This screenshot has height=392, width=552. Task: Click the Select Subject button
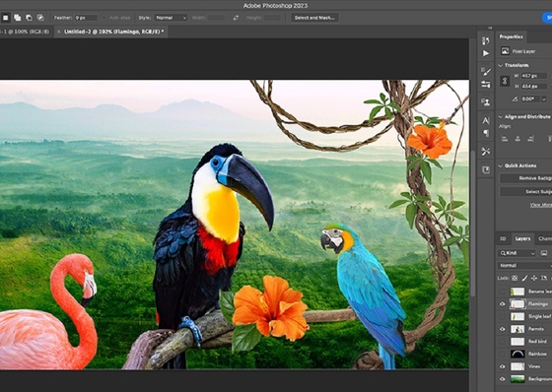pos(526,192)
